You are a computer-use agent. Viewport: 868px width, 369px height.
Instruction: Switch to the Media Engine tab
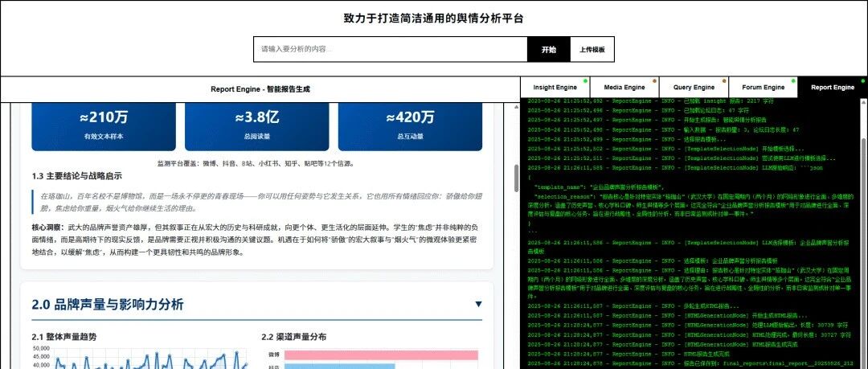point(624,88)
